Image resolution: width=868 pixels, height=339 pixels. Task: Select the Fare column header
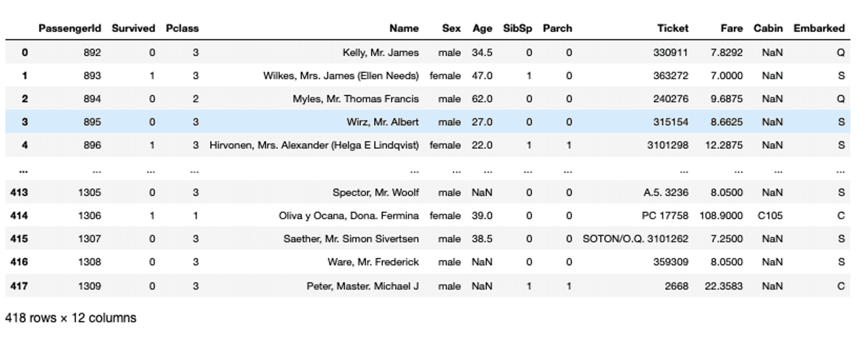tap(731, 28)
